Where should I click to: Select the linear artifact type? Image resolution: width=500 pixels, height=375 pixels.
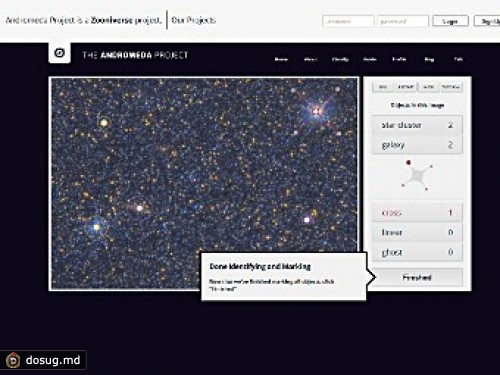417,232
